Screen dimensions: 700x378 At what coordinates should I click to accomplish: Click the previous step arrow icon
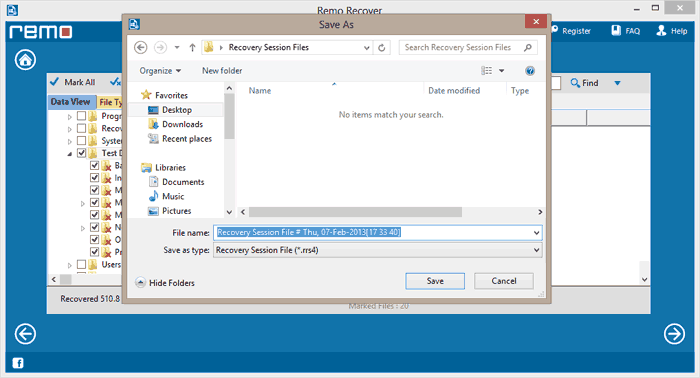click(x=25, y=334)
